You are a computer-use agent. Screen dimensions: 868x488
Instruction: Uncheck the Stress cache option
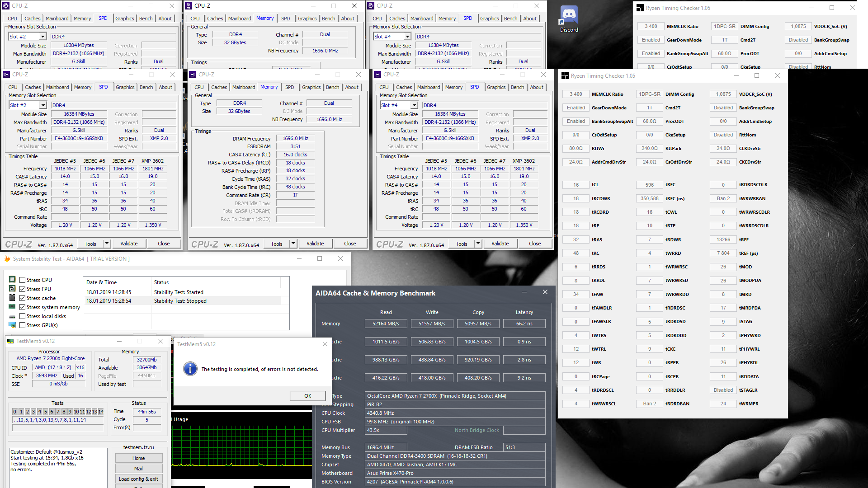tap(22, 298)
